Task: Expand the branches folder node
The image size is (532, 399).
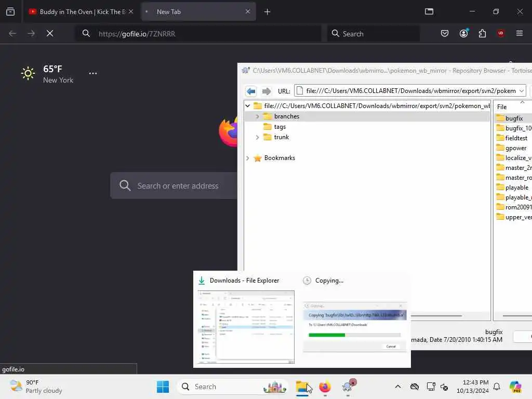Action: point(258,116)
